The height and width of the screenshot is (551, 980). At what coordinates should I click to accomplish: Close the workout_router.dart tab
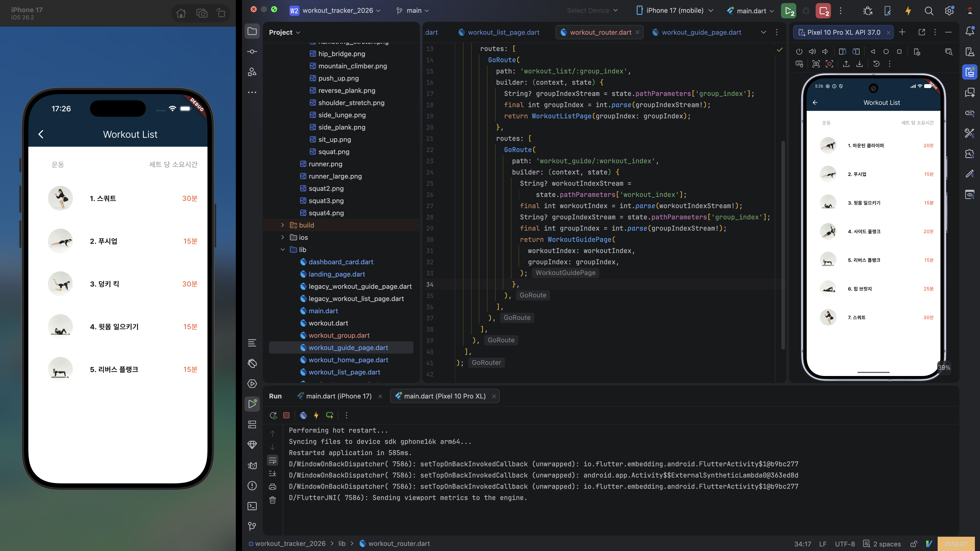coord(638,32)
